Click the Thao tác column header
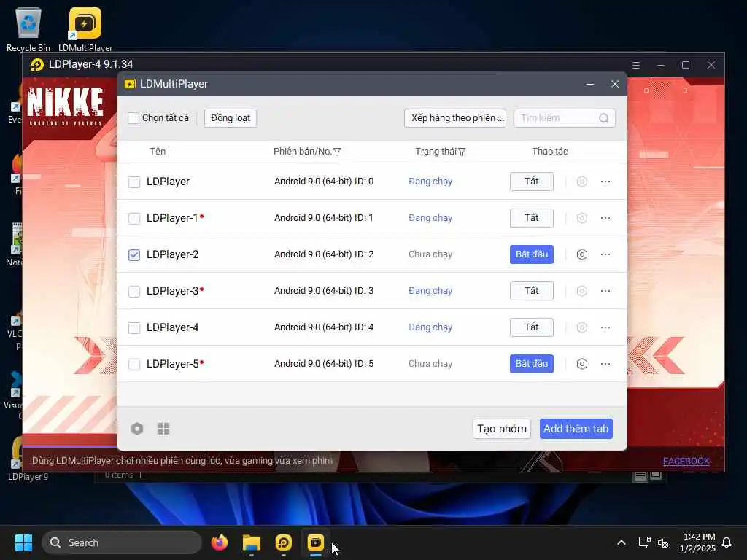This screenshot has width=747, height=560. click(550, 152)
